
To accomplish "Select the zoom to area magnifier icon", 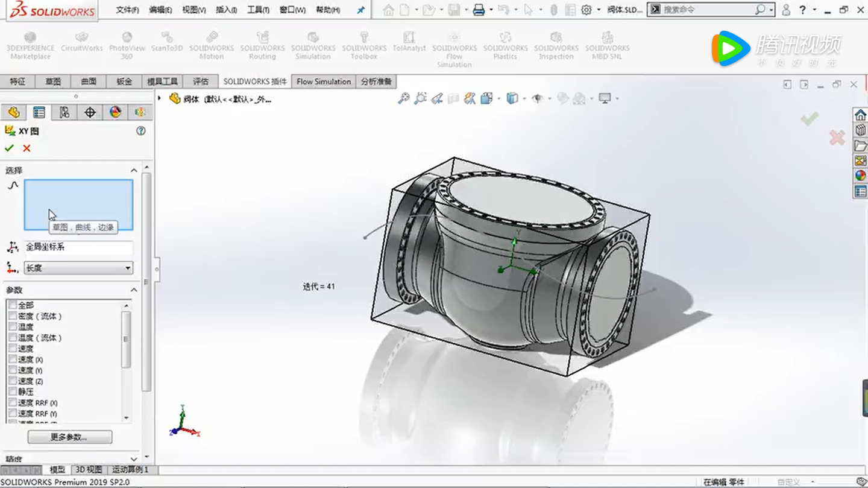I will point(420,98).
